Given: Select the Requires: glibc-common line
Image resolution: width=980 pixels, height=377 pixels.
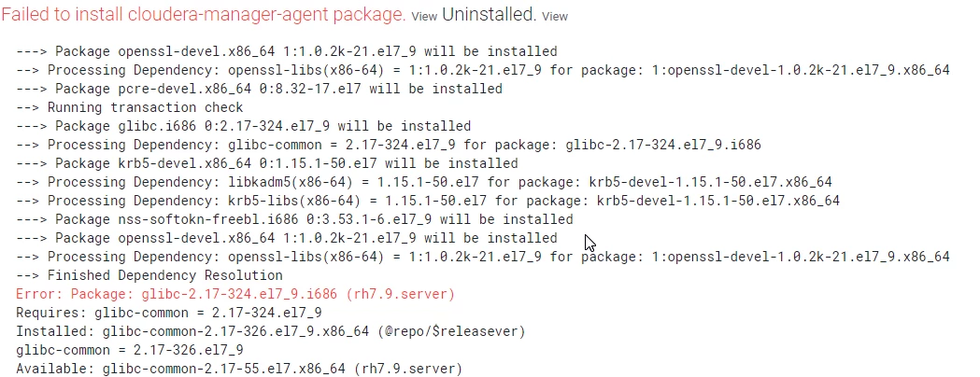Looking at the screenshot, I should point(169,313).
